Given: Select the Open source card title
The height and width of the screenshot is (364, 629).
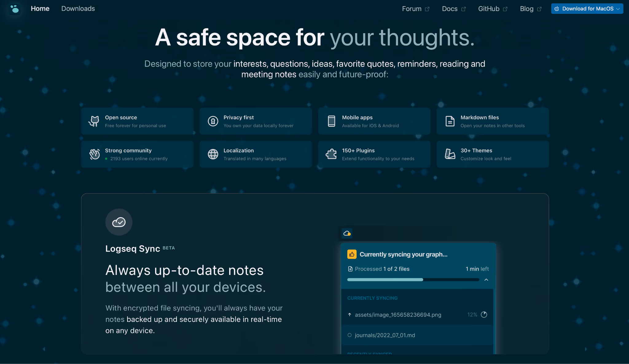Looking at the screenshot, I should tap(121, 117).
